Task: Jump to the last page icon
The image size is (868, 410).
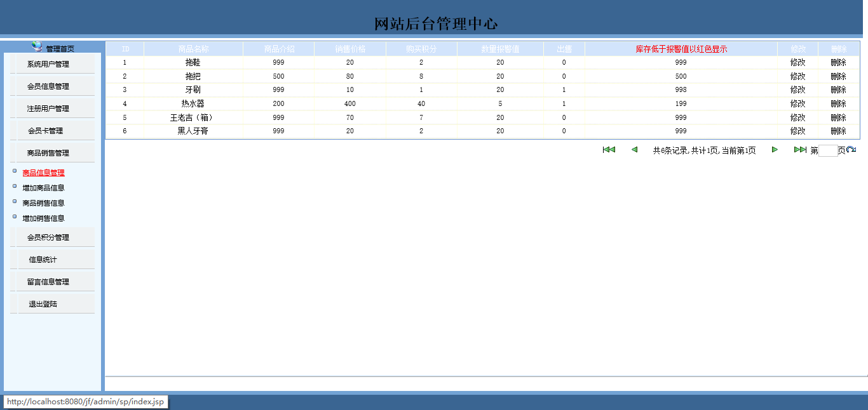Action: (x=800, y=150)
